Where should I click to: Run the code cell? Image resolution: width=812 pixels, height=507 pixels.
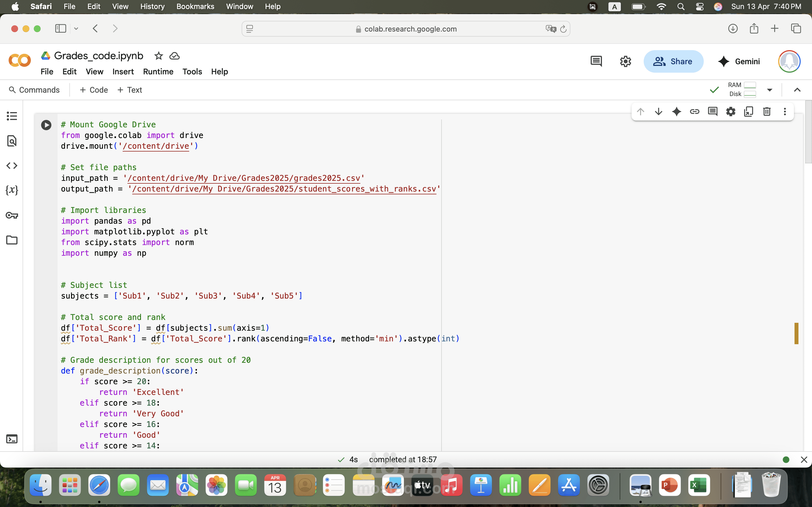46,125
